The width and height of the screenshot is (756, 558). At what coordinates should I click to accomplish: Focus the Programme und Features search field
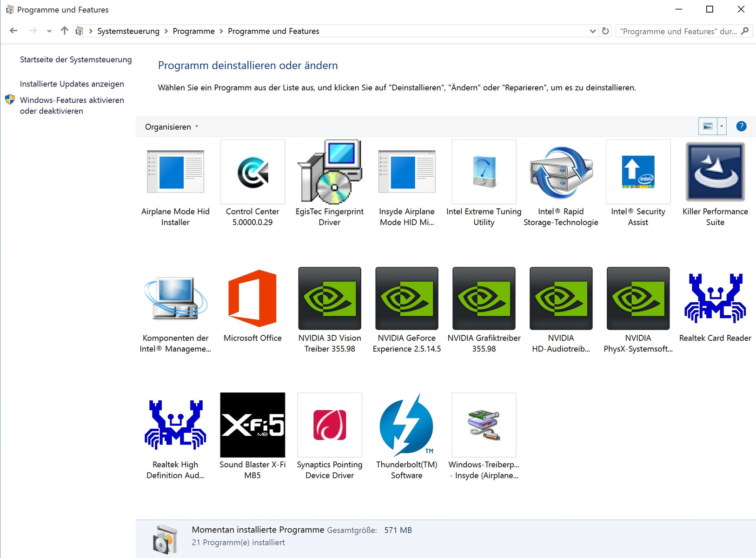[678, 31]
